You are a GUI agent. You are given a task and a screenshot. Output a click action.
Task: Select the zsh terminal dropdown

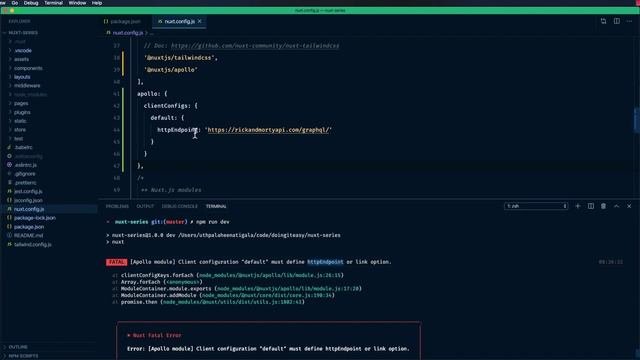536,206
